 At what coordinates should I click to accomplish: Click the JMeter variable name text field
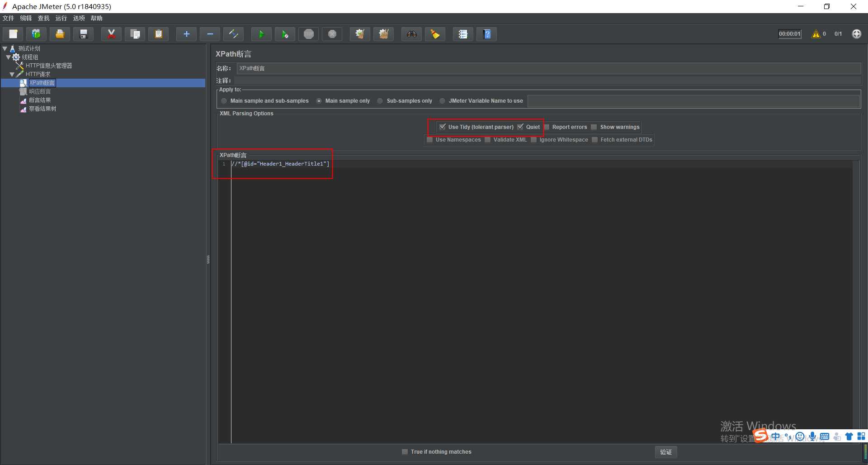click(x=693, y=101)
